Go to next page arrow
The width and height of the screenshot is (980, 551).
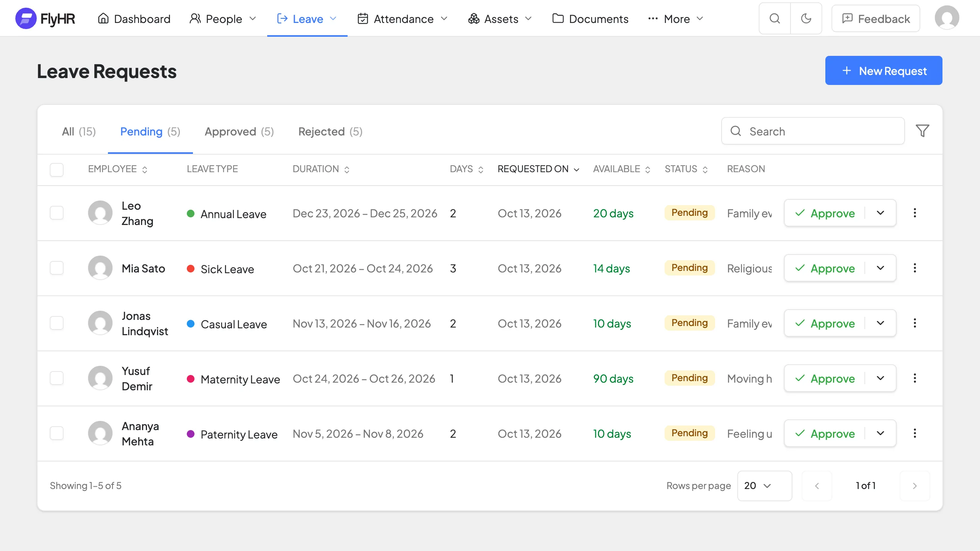(915, 486)
